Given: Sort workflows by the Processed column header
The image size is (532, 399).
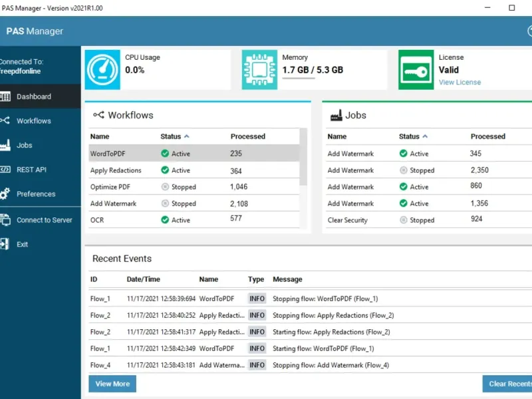Looking at the screenshot, I should coord(247,136).
